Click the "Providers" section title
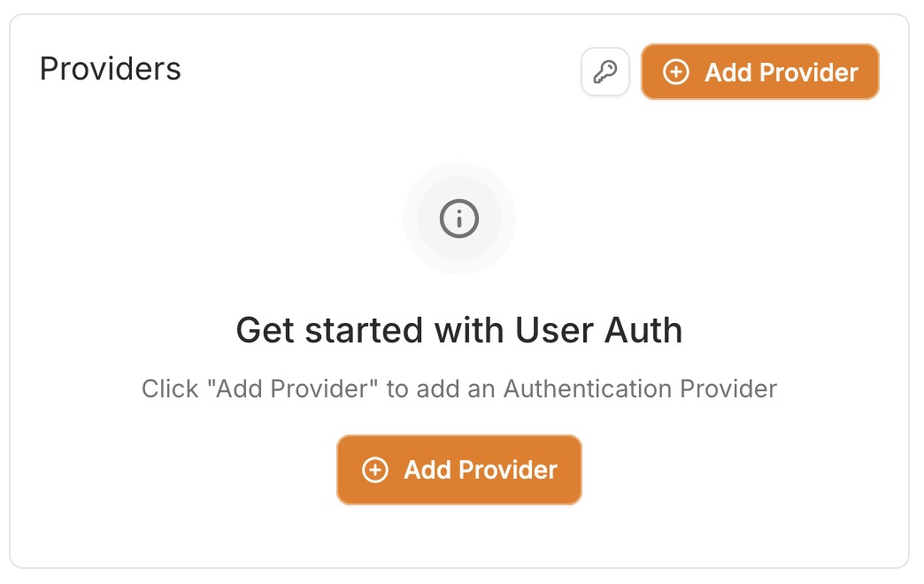Image resolution: width=924 pixels, height=584 pixels. point(111,69)
